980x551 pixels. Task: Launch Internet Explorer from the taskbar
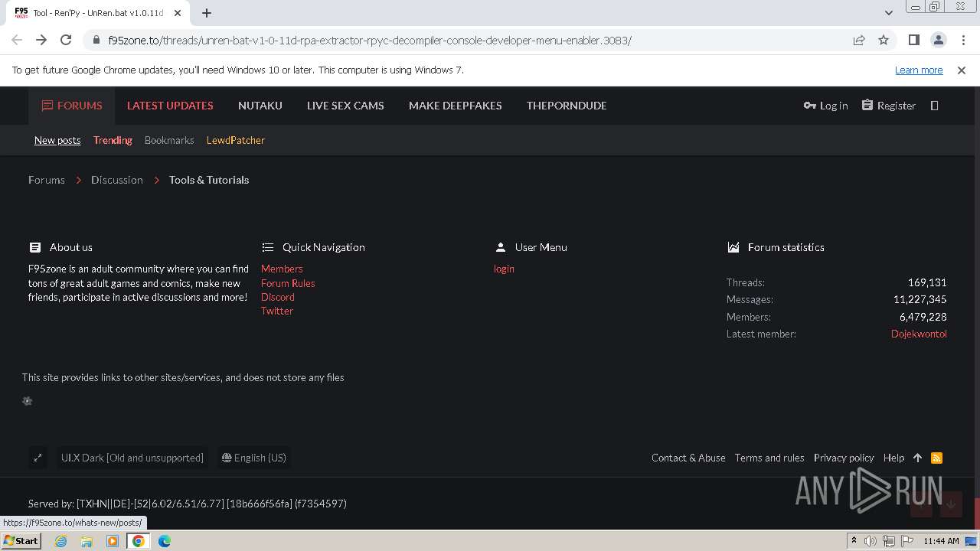[60, 541]
